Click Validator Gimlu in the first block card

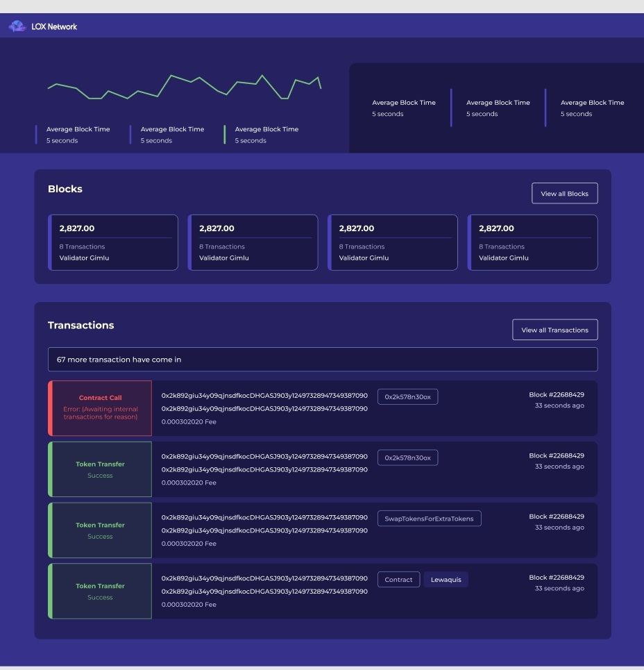84,258
